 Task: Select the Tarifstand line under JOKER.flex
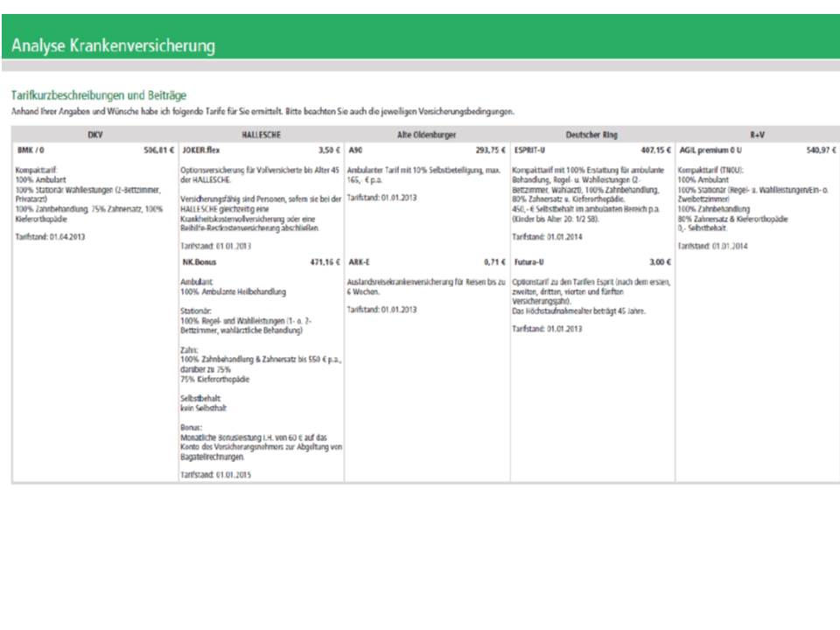(215, 247)
